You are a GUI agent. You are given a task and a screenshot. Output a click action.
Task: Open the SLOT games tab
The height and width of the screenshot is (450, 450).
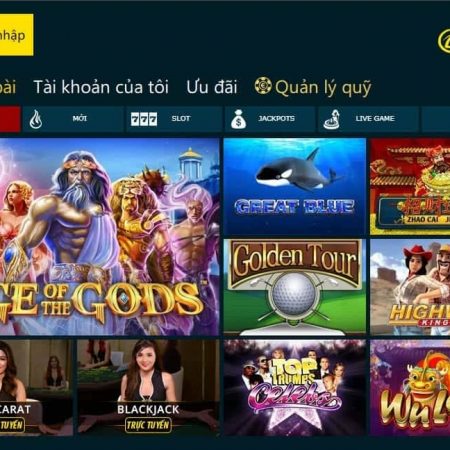click(x=174, y=119)
